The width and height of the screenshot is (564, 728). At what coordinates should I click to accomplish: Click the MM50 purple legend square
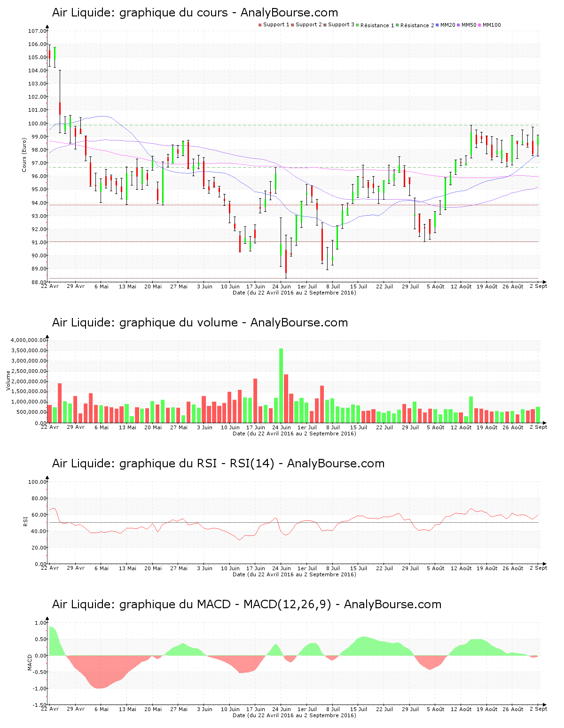point(458,25)
